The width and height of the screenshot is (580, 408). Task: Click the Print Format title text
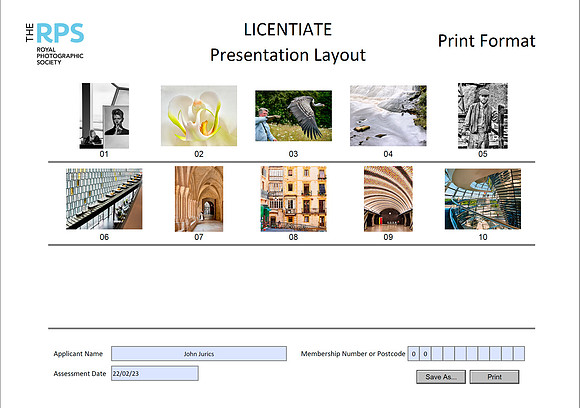[486, 41]
